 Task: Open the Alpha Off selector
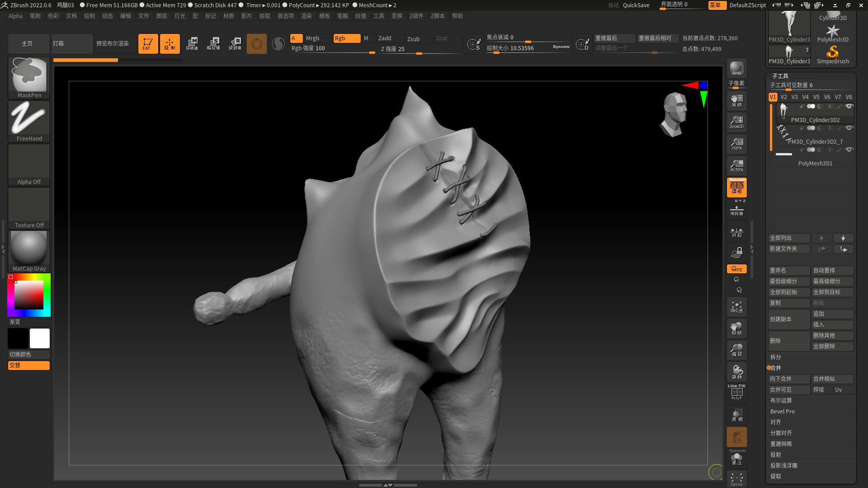pyautogui.click(x=28, y=161)
